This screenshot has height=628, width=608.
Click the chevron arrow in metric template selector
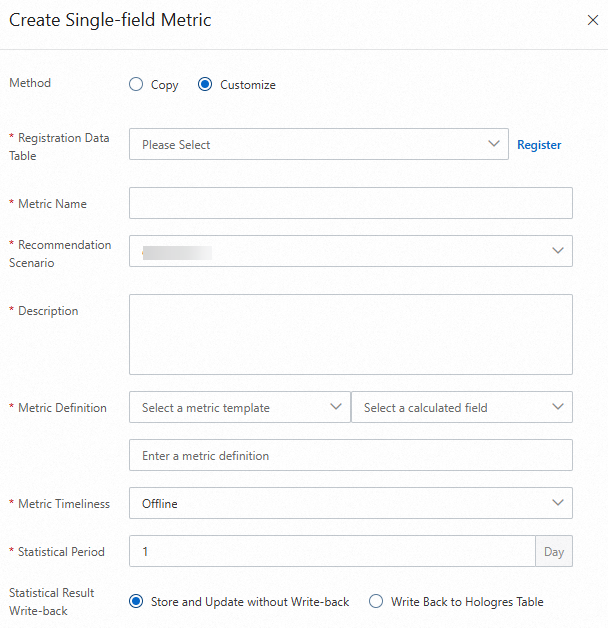[x=336, y=407]
